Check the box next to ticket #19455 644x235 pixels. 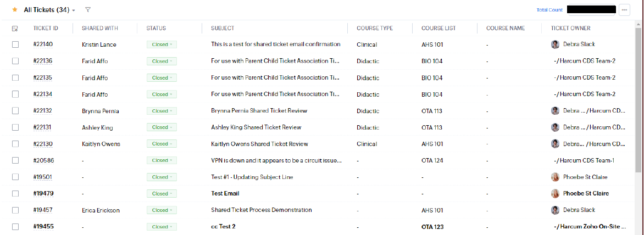coord(15,227)
